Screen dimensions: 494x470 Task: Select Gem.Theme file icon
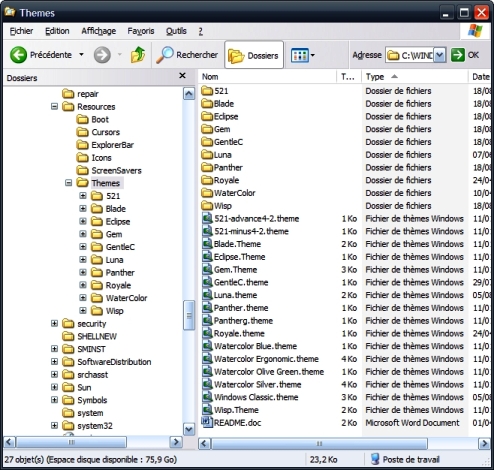click(207, 269)
